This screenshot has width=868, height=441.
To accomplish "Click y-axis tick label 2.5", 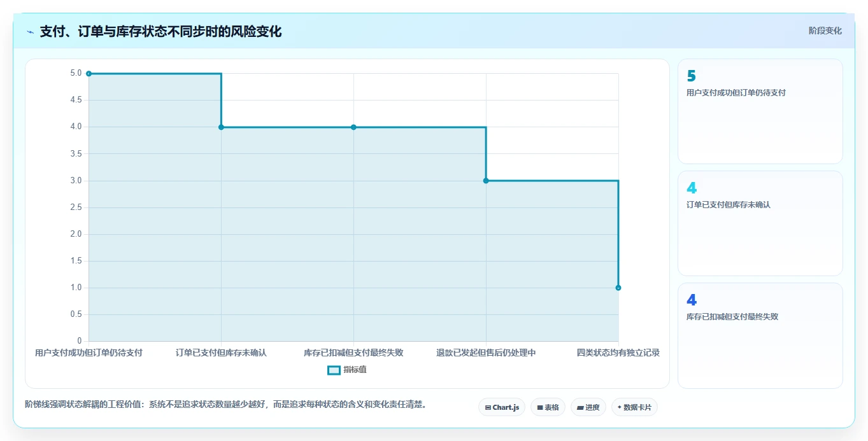I will pyautogui.click(x=76, y=207).
